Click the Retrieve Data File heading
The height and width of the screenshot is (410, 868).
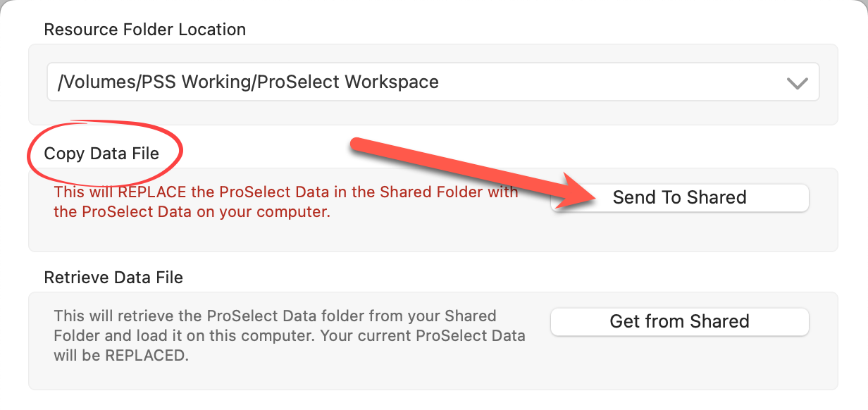[113, 278]
